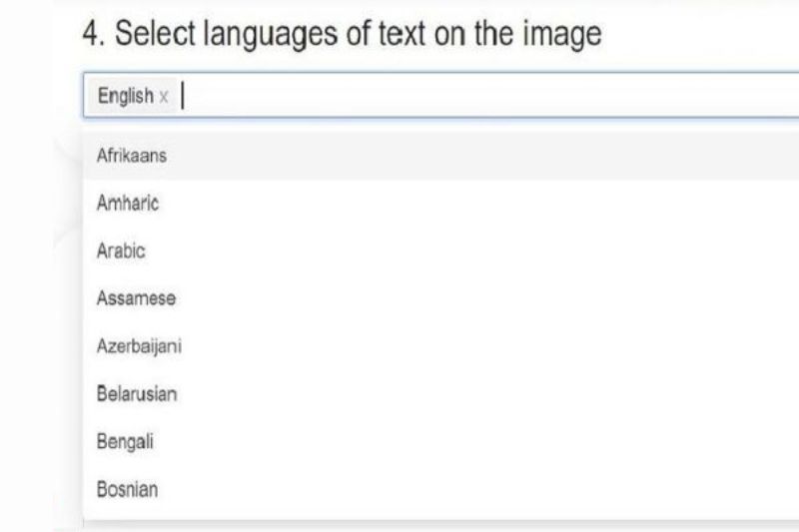Add Bosnian, the last visible option

click(x=127, y=489)
